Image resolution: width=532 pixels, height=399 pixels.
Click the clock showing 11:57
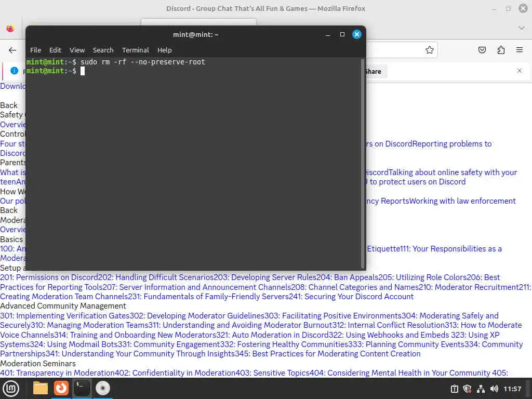(512, 389)
